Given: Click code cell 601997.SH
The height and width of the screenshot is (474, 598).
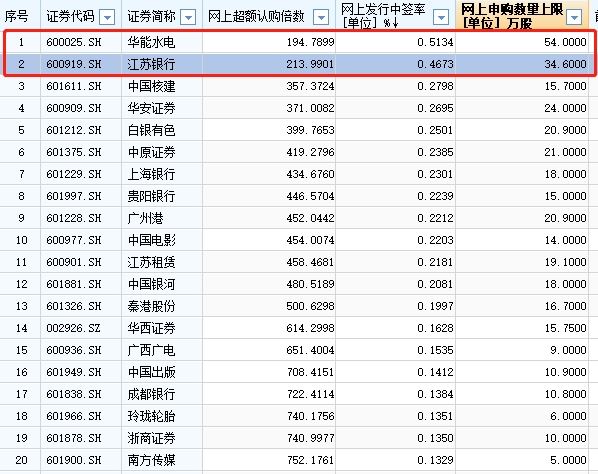Looking at the screenshot, I should 74,196.
